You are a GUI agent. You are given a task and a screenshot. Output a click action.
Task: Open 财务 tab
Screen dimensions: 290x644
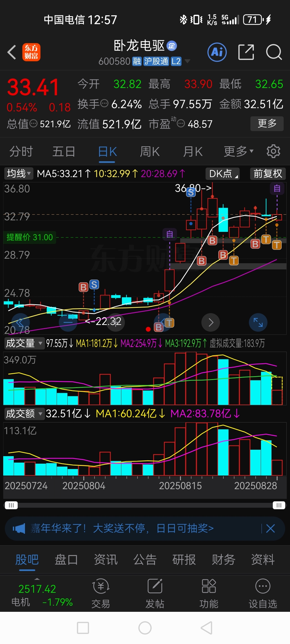223,560
